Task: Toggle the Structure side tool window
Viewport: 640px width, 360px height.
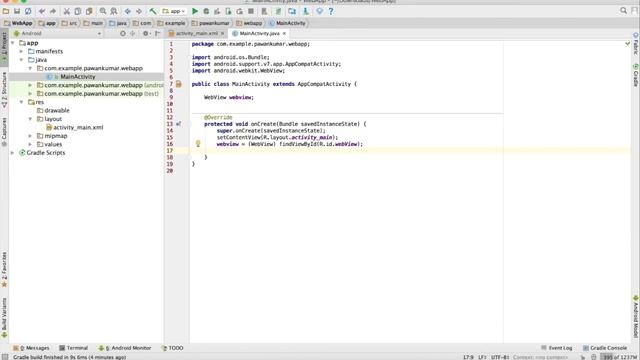Action: [4, 90]
